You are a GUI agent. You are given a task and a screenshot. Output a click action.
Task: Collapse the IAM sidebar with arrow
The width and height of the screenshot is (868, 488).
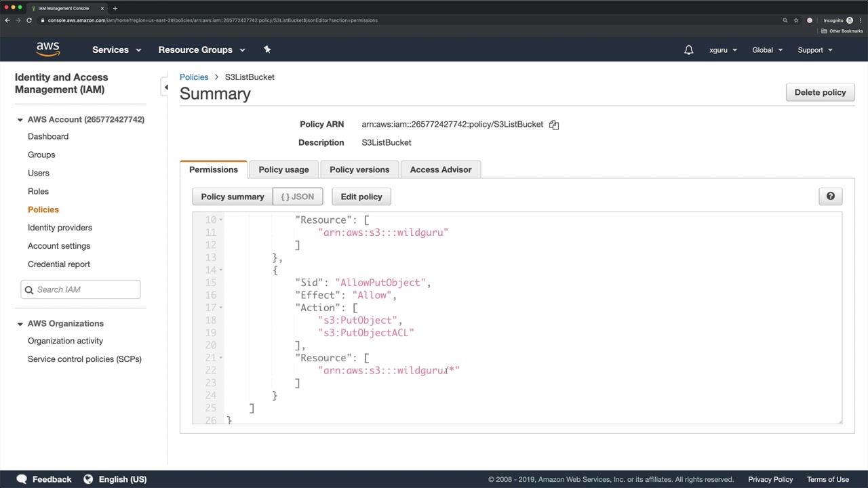point(166,87)
